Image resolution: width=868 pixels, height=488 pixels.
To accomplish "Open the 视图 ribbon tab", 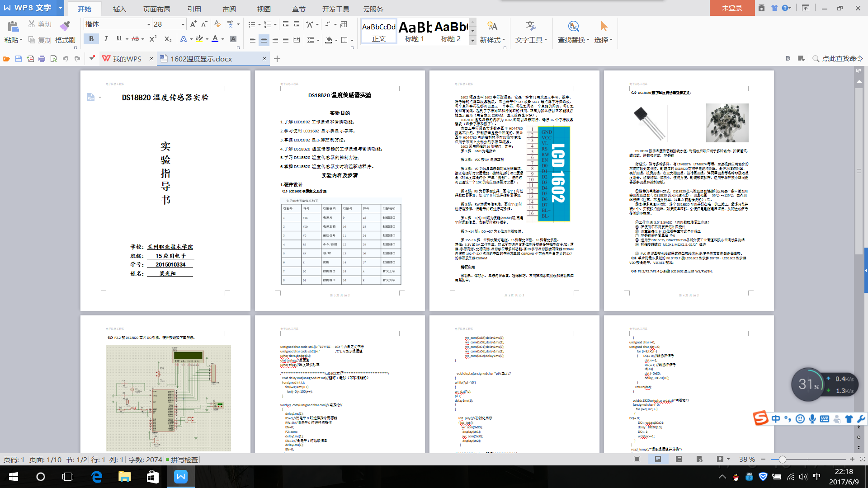I will click(x=264, y=9).
